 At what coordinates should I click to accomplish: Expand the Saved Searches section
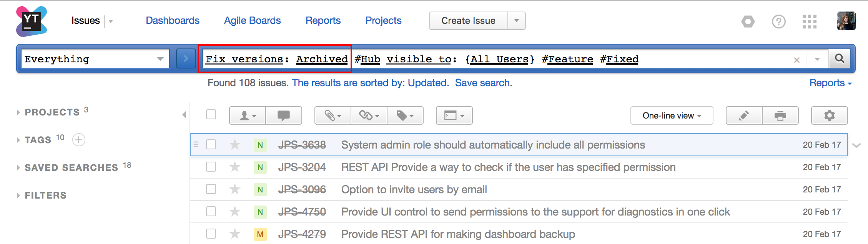click(71, 168)
